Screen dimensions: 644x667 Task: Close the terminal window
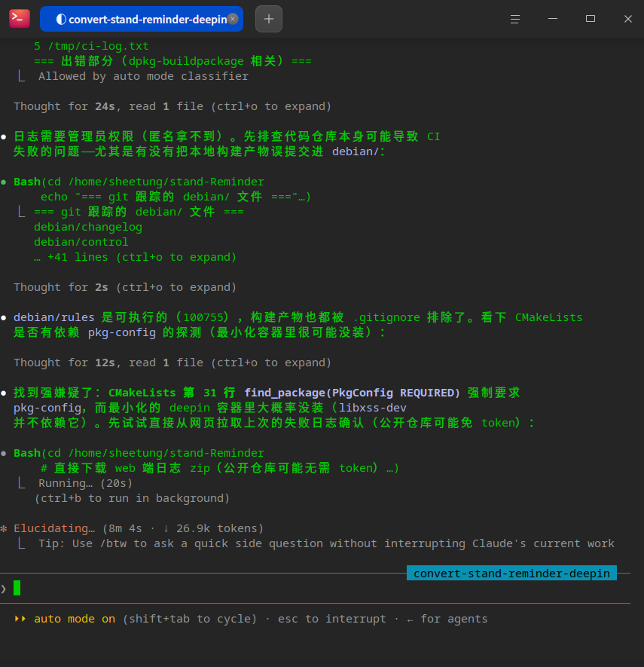click(x=628, y=19)
